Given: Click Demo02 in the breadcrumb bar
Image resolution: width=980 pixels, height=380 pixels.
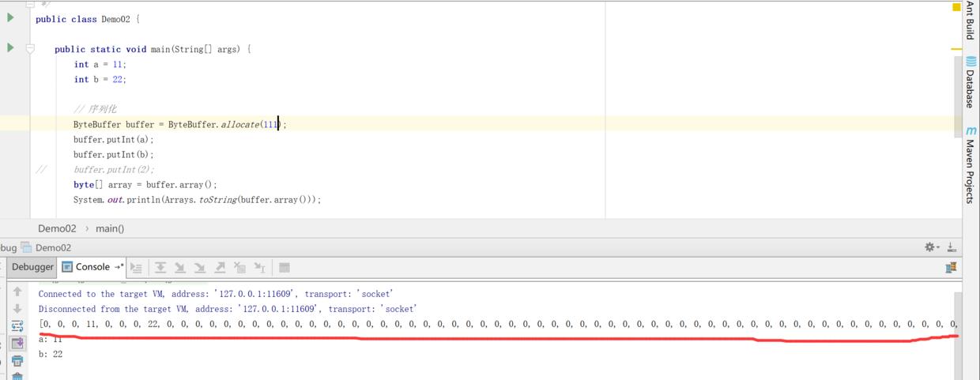Looking at the screenshot, I should 58,228.
